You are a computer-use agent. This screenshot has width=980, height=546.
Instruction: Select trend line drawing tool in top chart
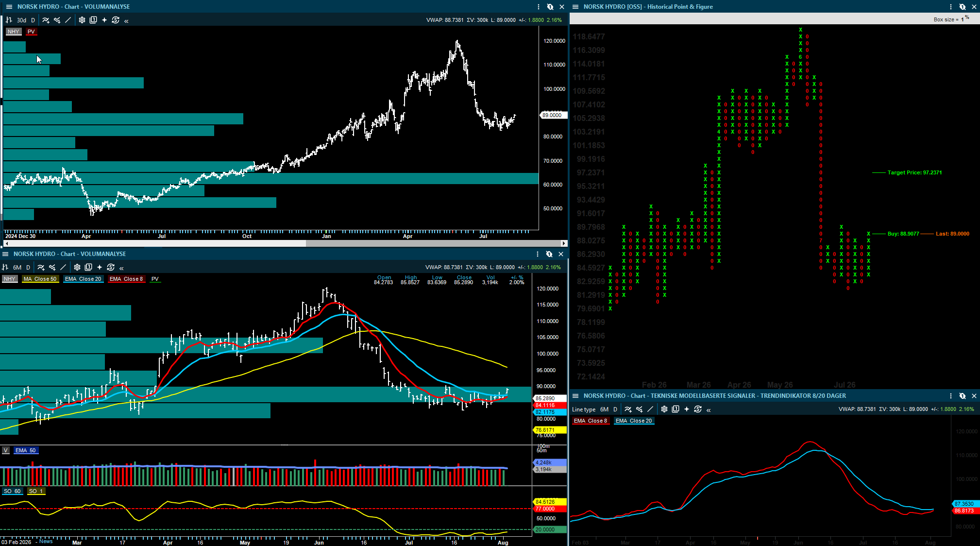tap(68, 20)
